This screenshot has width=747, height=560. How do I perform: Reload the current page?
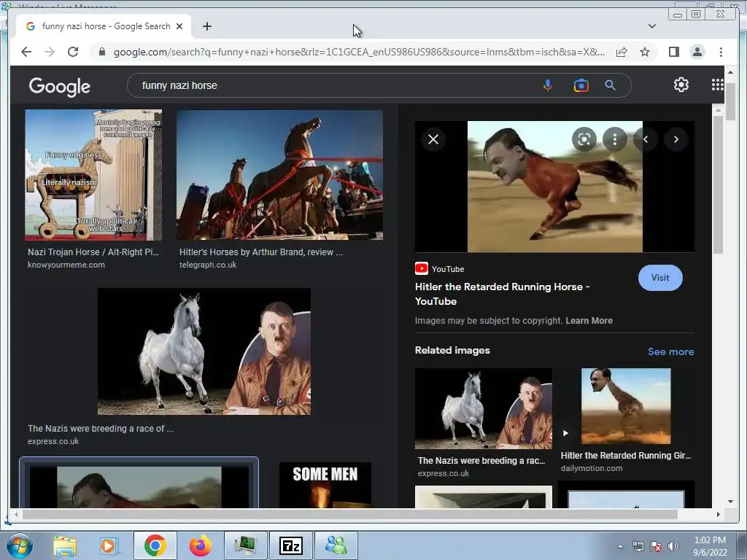point(73,52)
